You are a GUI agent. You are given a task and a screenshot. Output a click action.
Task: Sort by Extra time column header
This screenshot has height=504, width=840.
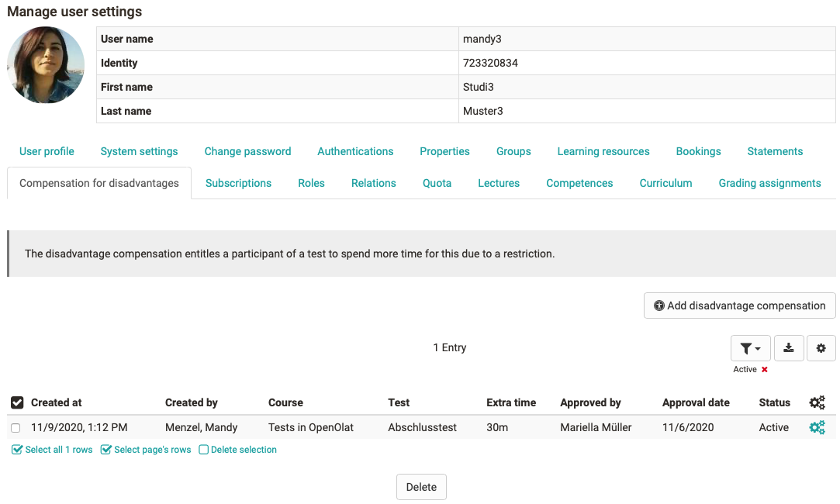pos(511,402)
